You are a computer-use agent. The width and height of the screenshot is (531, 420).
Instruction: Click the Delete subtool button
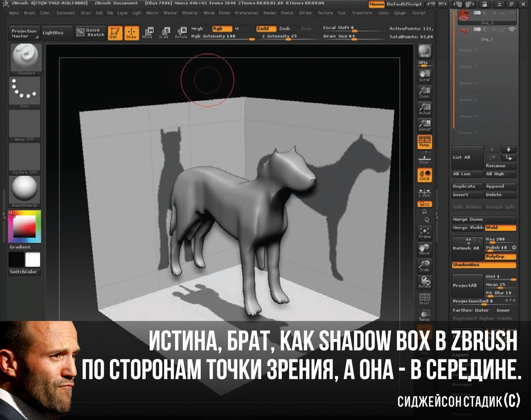coord(500,195)
